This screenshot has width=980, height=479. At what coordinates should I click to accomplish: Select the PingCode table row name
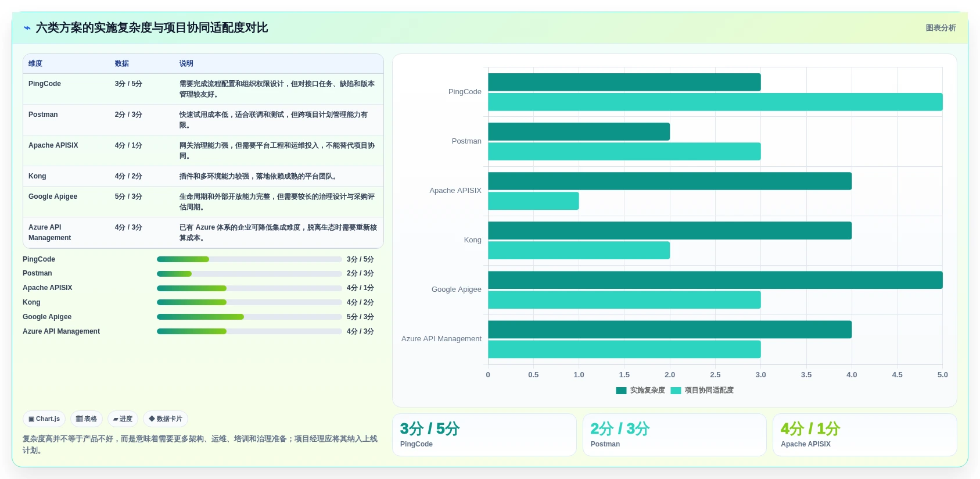(x=45, y=84)
